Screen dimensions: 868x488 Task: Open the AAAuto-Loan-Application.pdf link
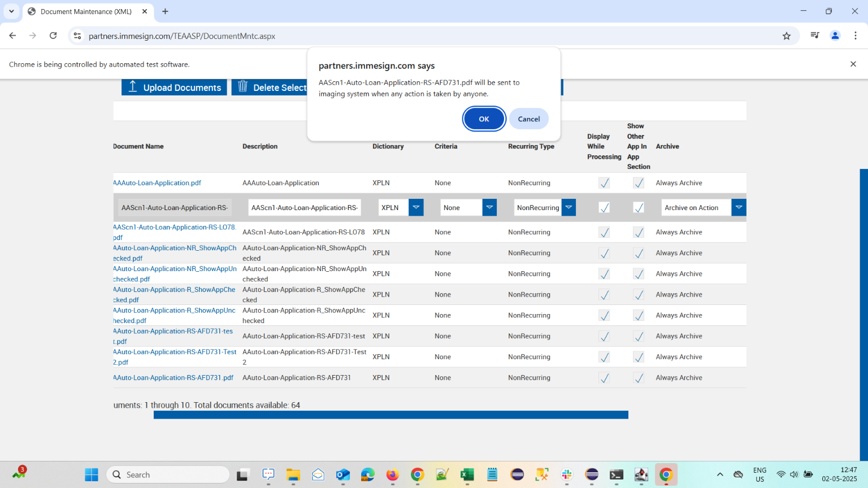tap(157, 183)
